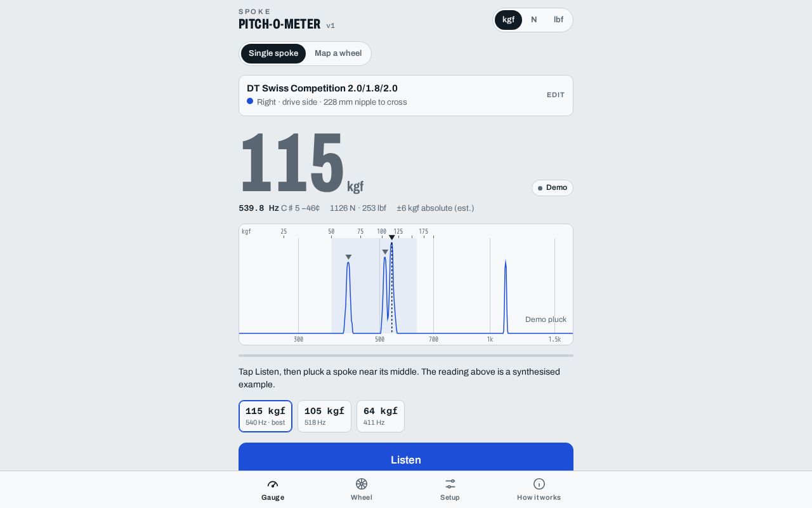Switch units to N
The image size is (812, 508).
click(534, 20)
